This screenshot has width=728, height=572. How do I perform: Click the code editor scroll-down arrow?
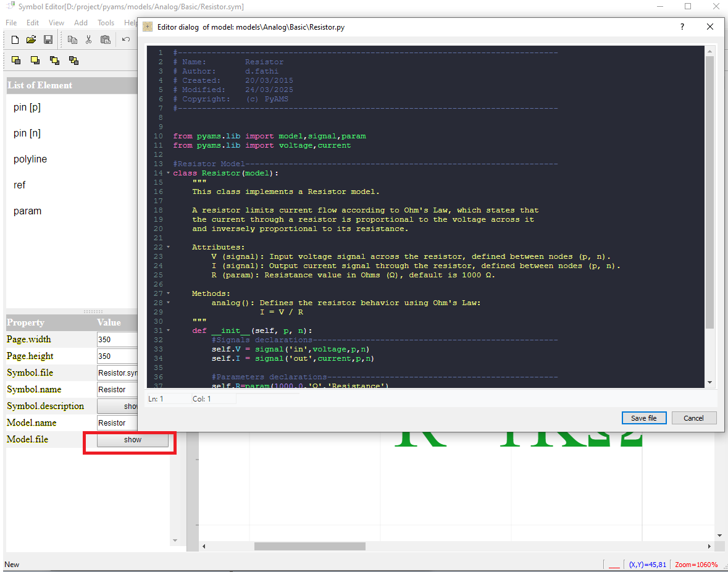[709, 382]
